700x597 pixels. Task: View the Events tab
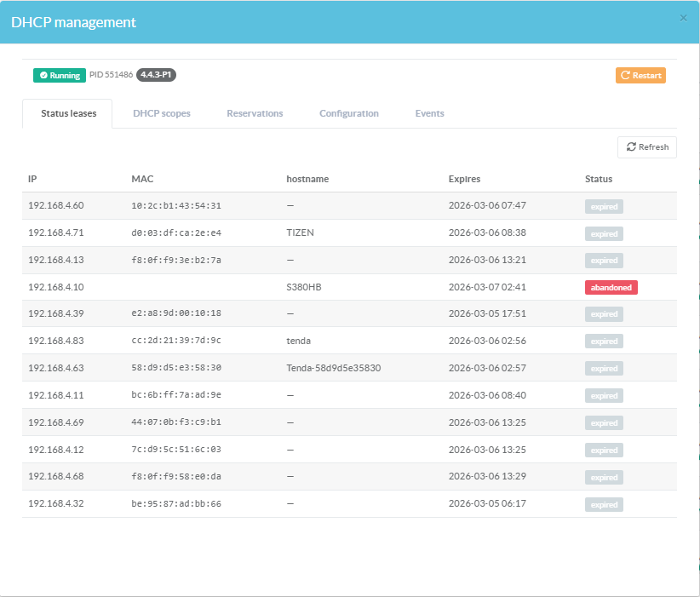point(429,113)
